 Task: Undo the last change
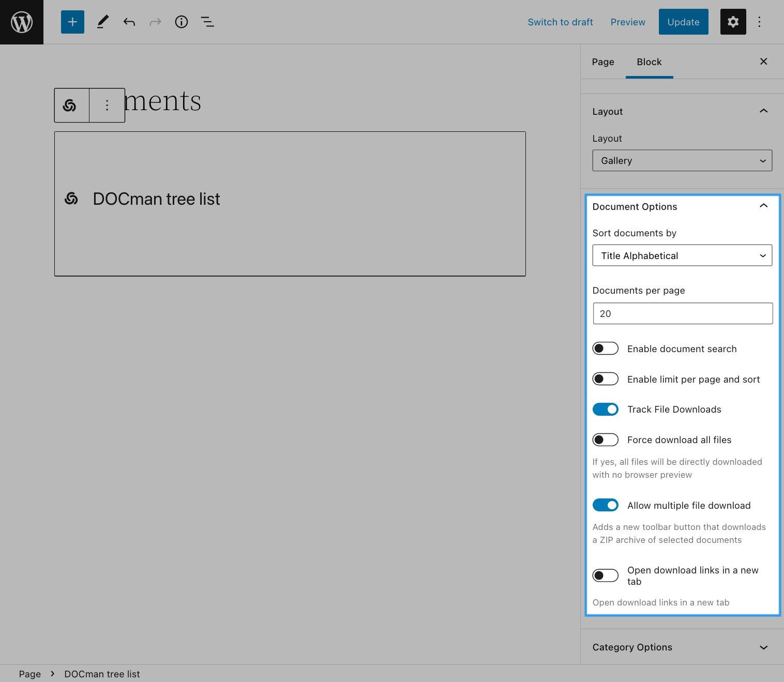[129, 22]
